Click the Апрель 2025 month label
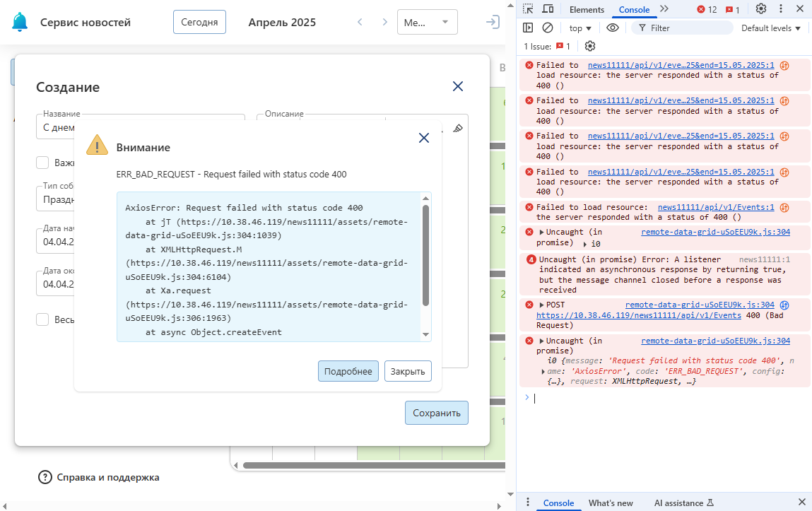Viewport: 812px width, 511px height. pyautogui.click(x=282, y=22)
